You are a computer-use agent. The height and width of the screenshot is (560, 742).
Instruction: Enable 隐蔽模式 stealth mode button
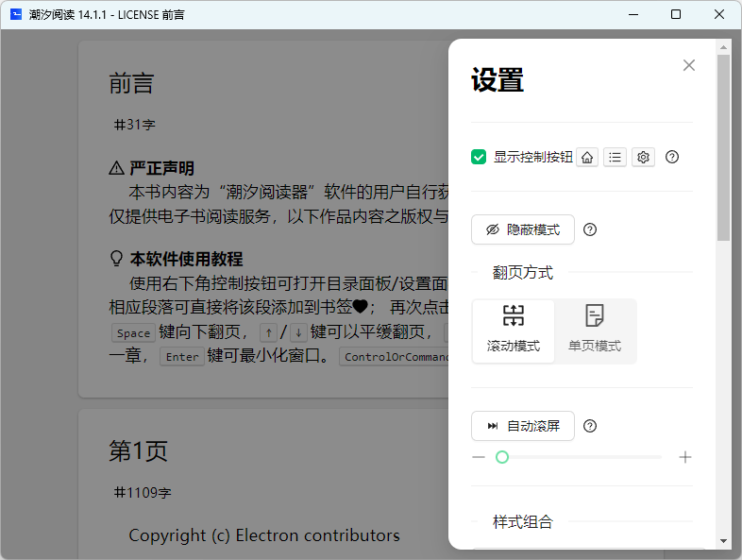pyautogui.click(x=523, y=229)
